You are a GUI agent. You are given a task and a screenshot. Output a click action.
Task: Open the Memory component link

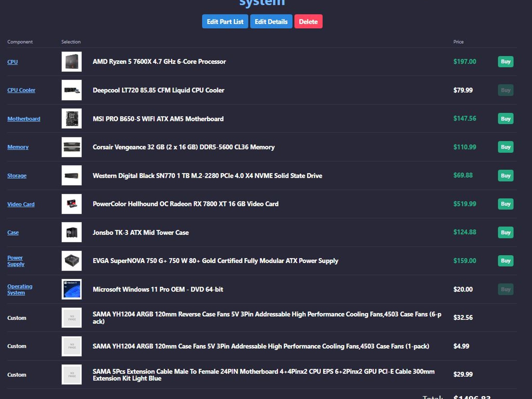pyautogui.click(x=18, y=147)
